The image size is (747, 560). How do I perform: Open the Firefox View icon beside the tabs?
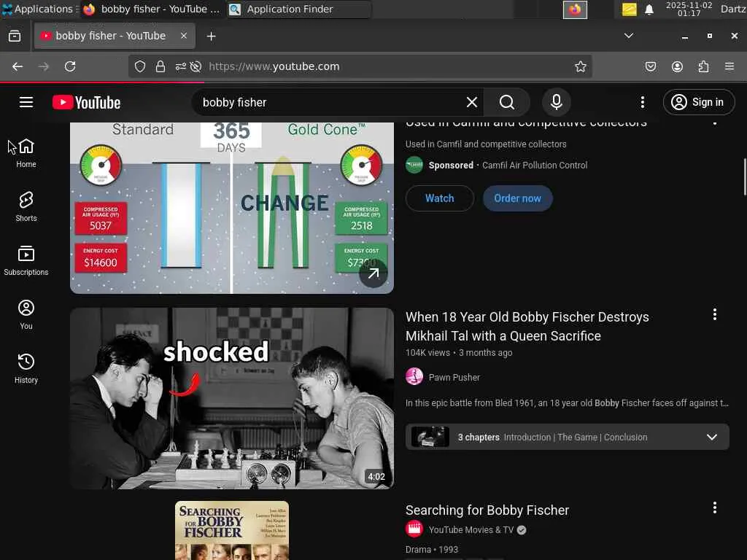pos(15,36)
